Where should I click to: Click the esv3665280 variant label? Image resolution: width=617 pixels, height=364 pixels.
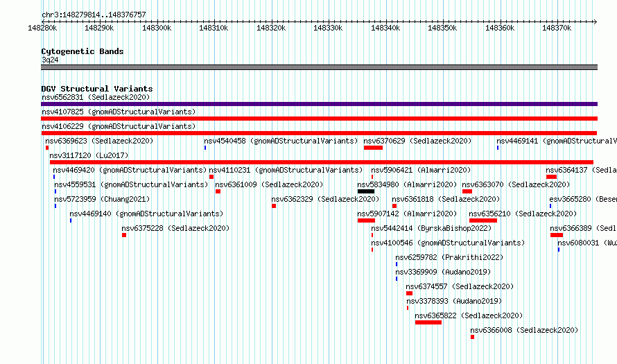click(x=583, y=199)
